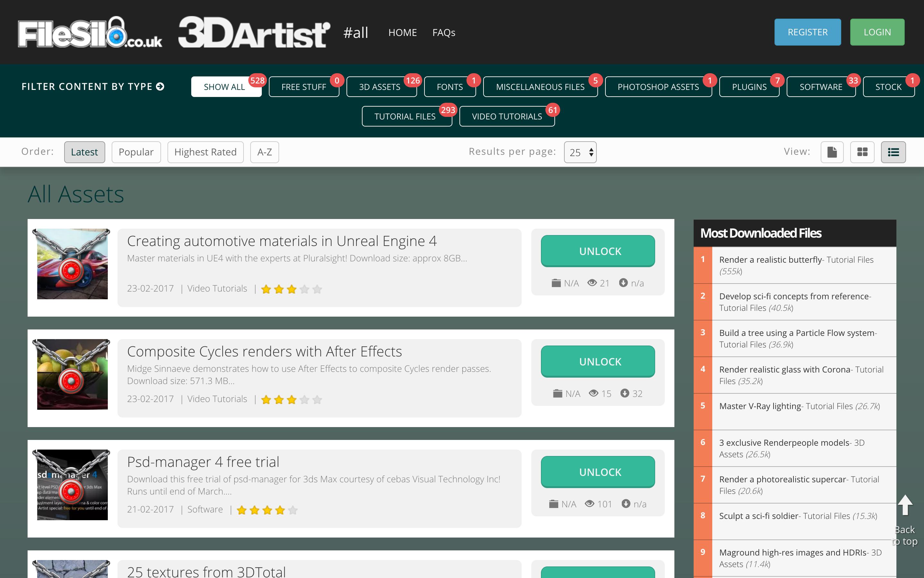Sort assets A-Z
The height and width of the screenshot is (578, 924).
point(264,152)
